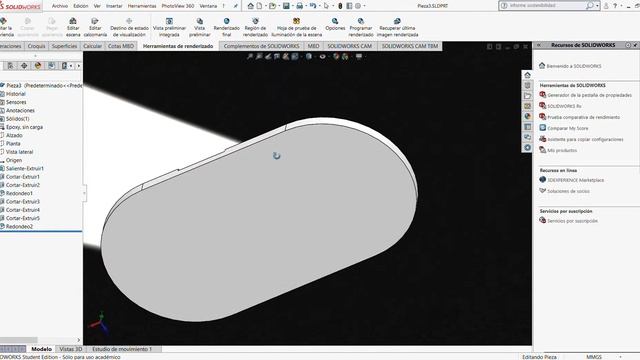640x360 pixels.
Task: Open the dropdown beside the Save icon
Action: [292, 6]
